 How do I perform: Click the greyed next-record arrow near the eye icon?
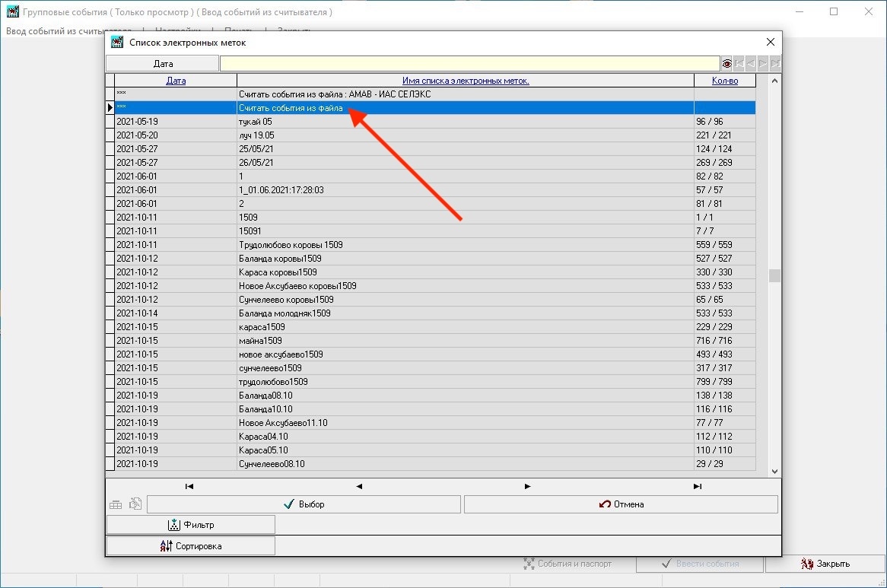click(x=763, y=63)
